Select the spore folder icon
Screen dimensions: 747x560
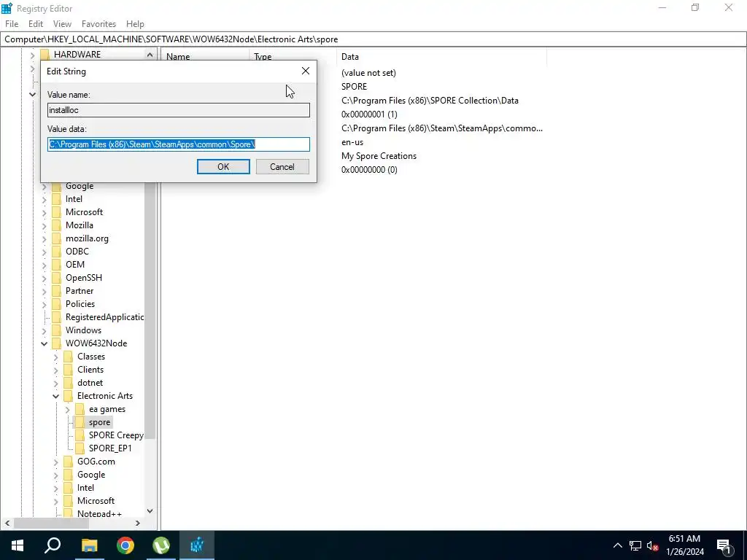tap(80, 422)
